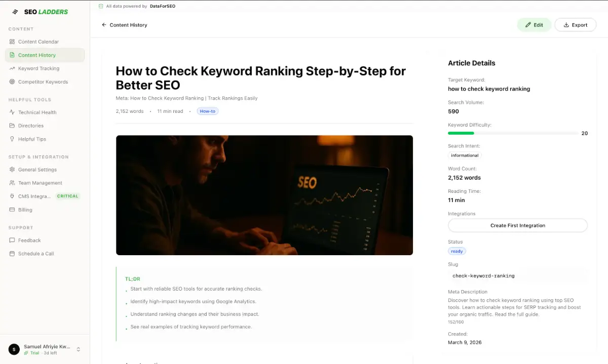This screenshot has height=364, width=608.
Task: Click the CMS Integration plug icon
Action: [x=12, y=196]
